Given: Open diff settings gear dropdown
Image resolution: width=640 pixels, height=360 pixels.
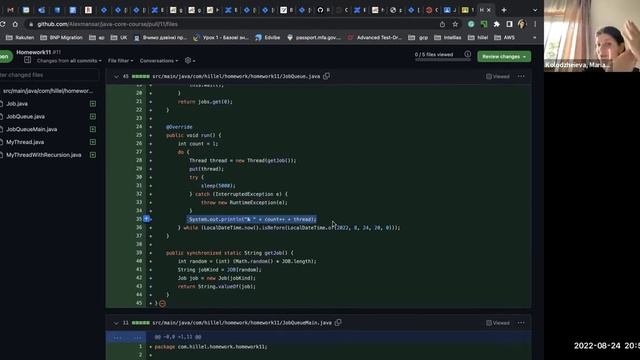Looking at the screenshot, I should click(x=190, y=60).
